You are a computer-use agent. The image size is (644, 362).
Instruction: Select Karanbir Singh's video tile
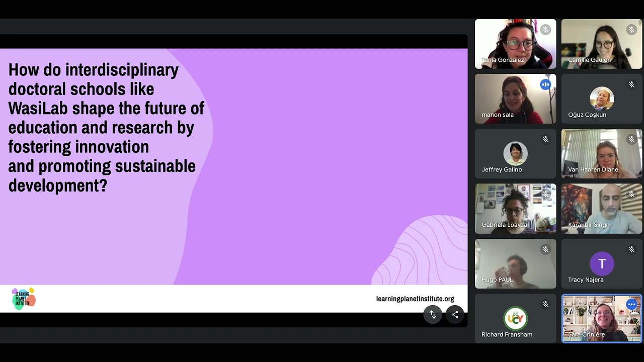click(602, 209)
